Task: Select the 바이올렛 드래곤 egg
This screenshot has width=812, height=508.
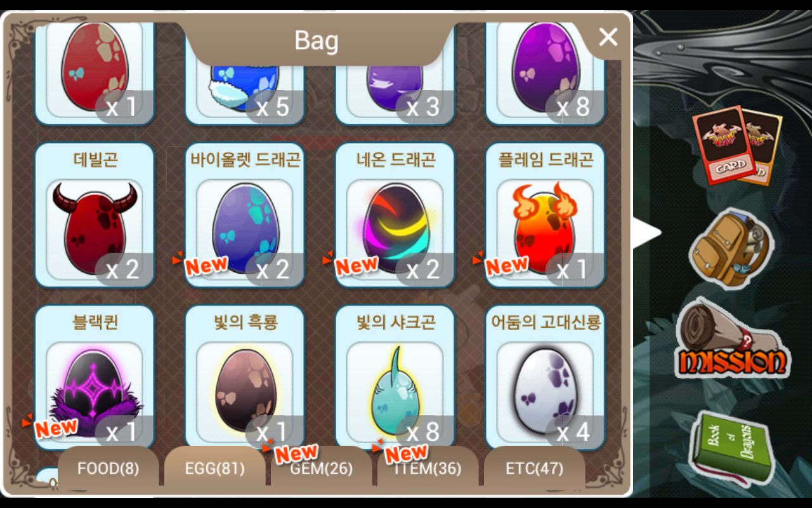Action: pyautogui.click(x=245, y=215)
